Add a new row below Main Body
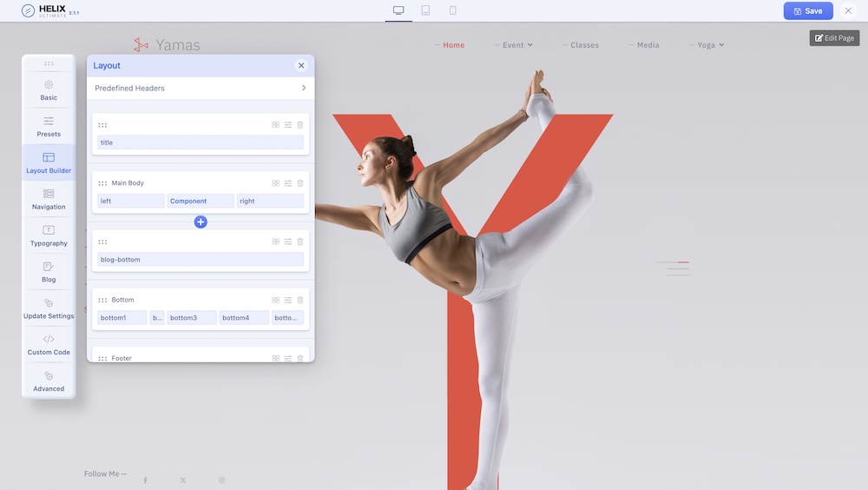The width and height of the screenshot is (868, 490). pos(201,222)
